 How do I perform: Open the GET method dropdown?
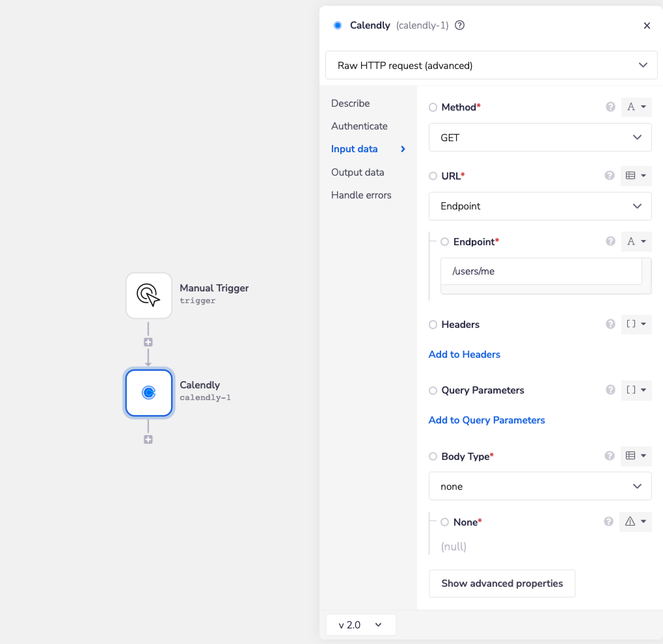click(x=540, y=137)
